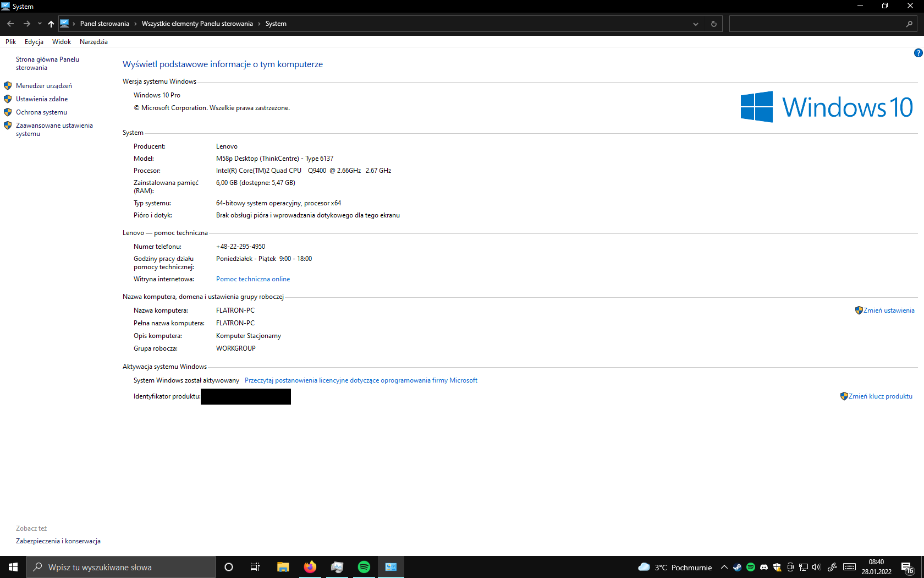Open the blue help question mark
The height and width of the screenshot is (578, 924).
point(918,53)
